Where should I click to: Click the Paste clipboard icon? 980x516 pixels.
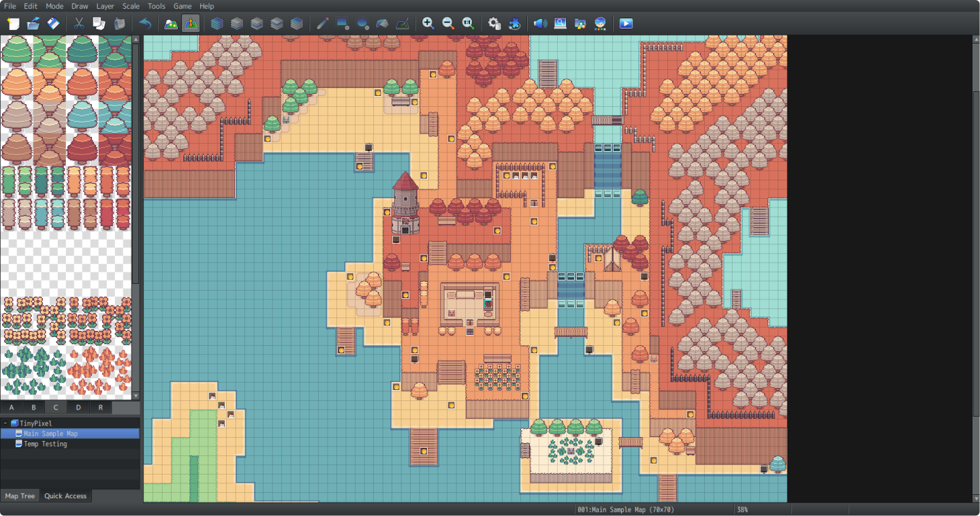(x=119, y=24)
